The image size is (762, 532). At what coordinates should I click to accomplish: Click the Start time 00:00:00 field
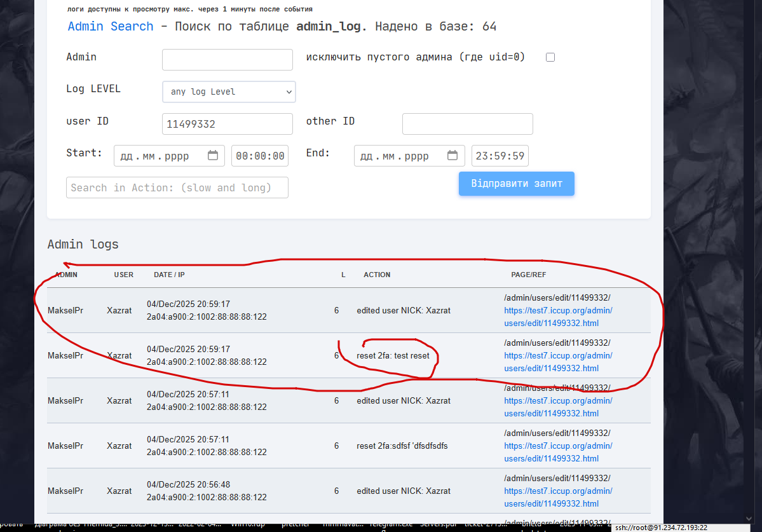click(260, 156)
